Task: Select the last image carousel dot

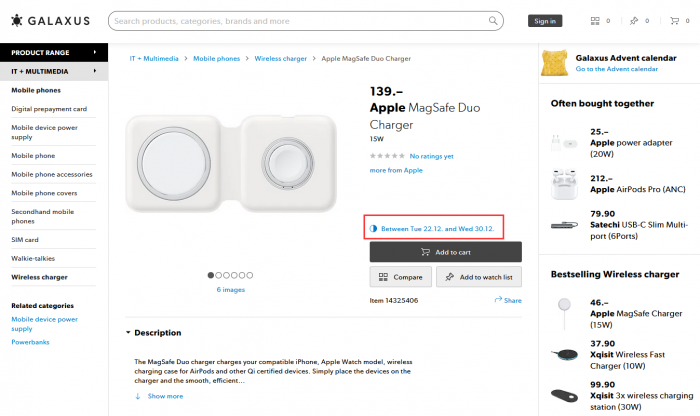Action: point(250,275)
